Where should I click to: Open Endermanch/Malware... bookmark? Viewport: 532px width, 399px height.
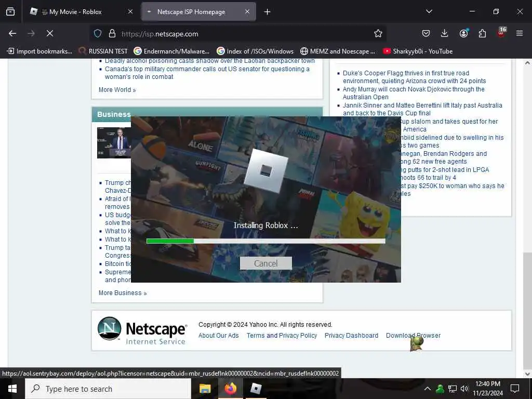(171, 51)
